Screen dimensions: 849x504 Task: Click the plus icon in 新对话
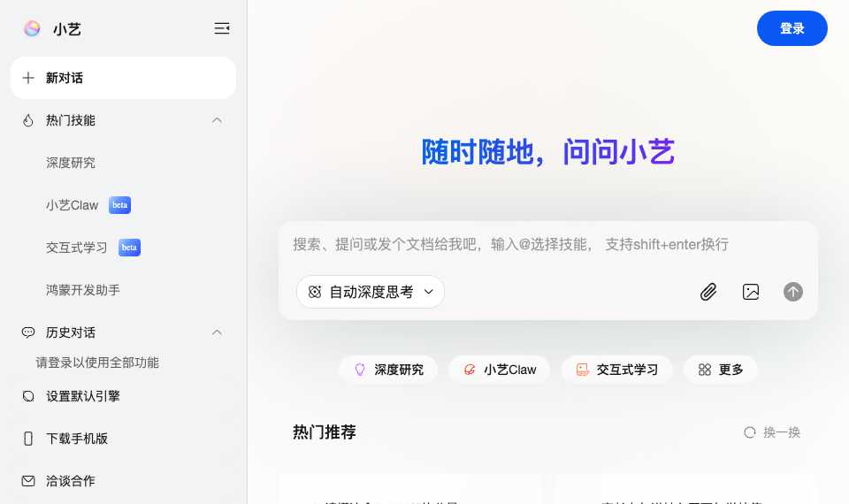(28, 78)
